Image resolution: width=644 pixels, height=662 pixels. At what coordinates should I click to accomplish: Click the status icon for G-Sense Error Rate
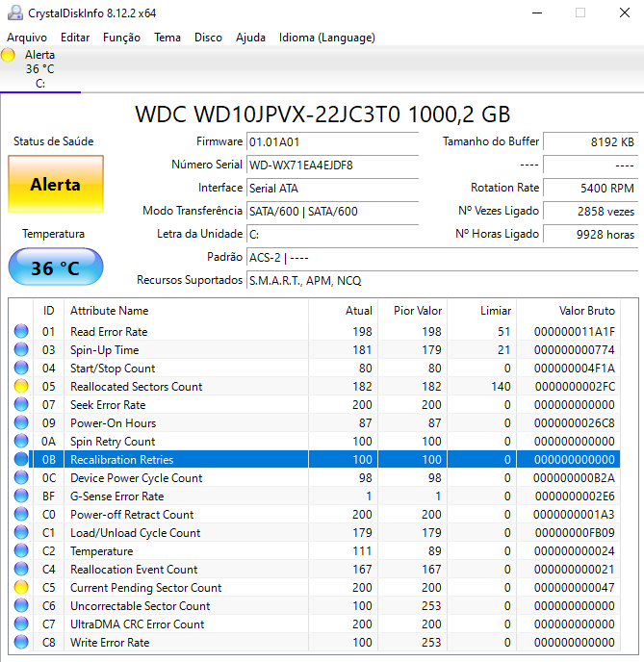[21, 496]
